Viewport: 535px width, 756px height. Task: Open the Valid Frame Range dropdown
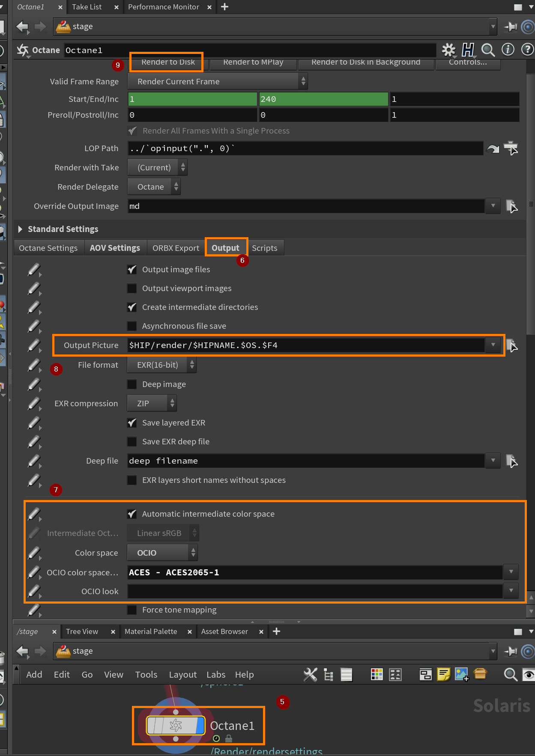tap(218, 81)
